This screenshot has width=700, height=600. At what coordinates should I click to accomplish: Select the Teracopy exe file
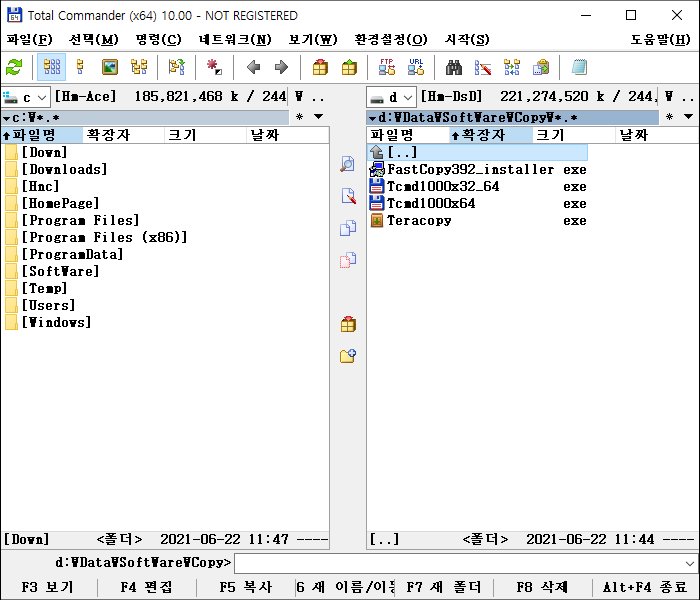[478, 220]
